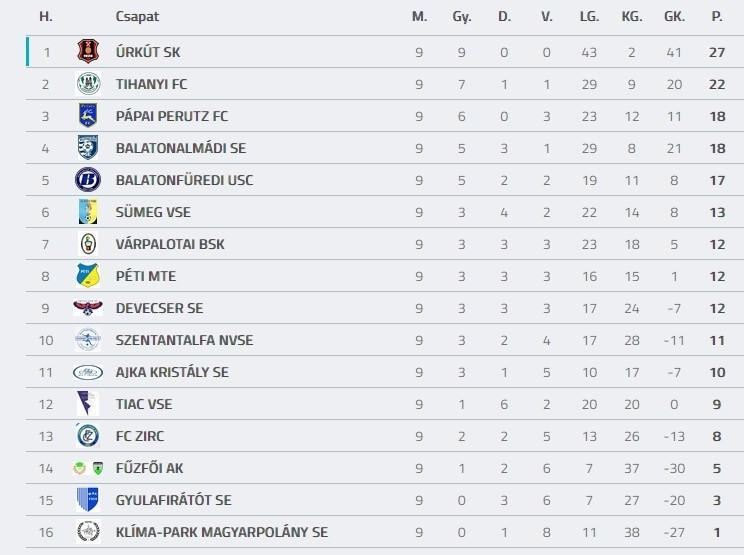Click the Csapat column header

[137, 17]
